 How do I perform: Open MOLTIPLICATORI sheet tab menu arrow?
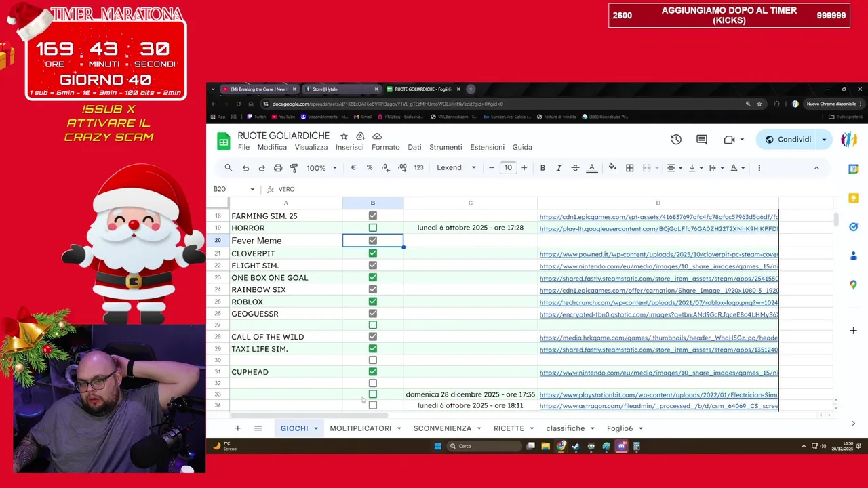click(x=399, y=428)
